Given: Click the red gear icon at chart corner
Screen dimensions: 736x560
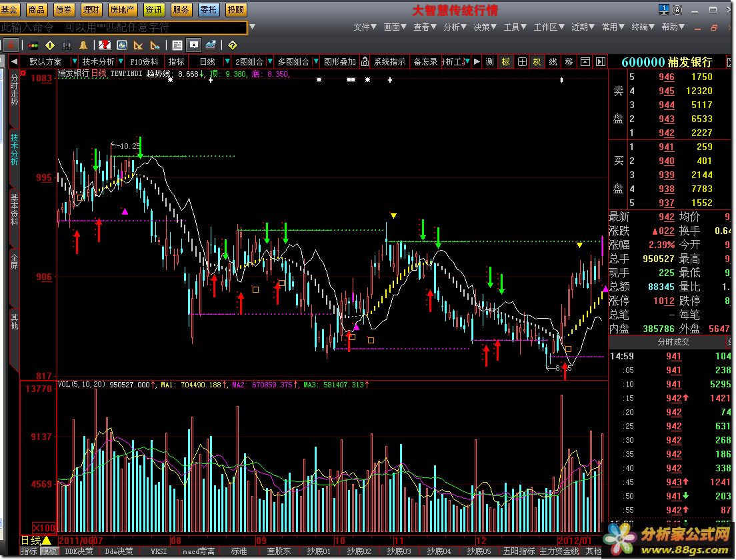Looking at the screenshot, I should pyautogui.click(x=23, y=73).
